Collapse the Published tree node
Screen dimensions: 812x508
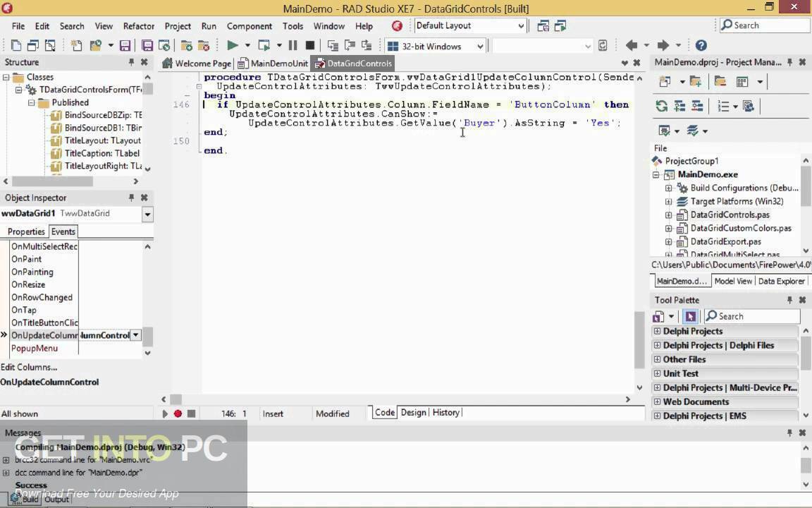[32, 102]
